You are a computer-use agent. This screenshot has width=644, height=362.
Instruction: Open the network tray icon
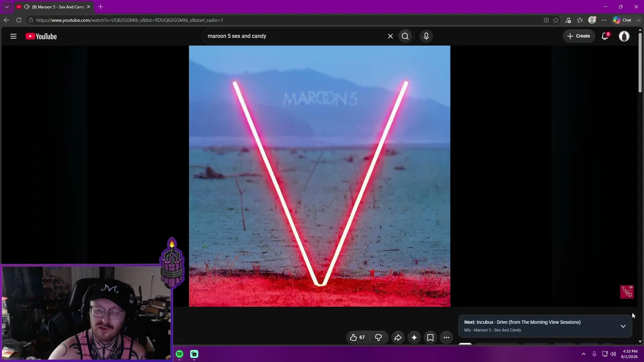coord(605,354)
